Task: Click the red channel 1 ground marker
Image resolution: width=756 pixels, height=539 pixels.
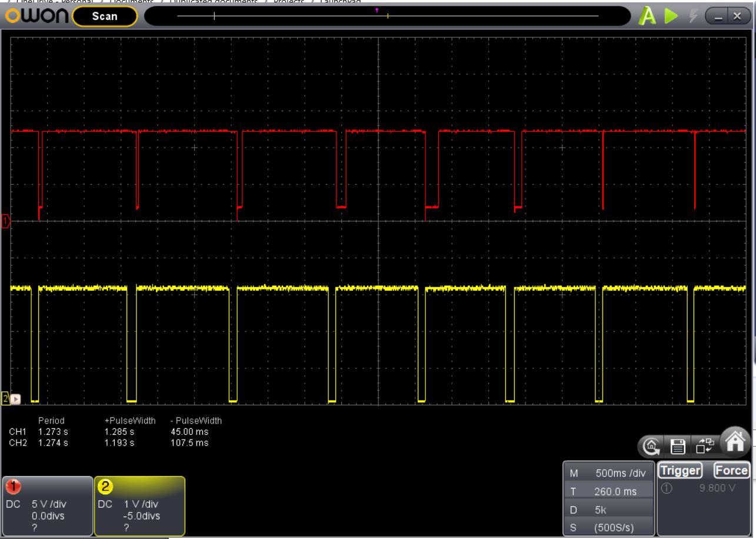Action: 6,221
